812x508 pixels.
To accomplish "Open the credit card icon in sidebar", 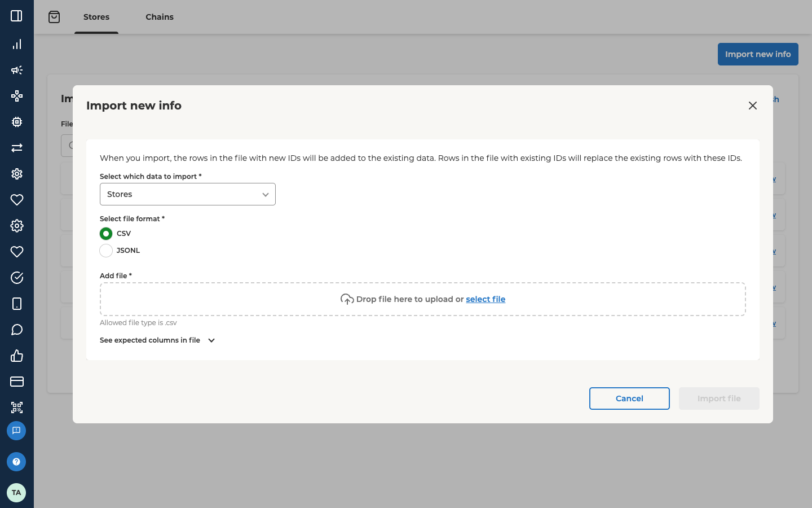I will click(x=17, y=382).
